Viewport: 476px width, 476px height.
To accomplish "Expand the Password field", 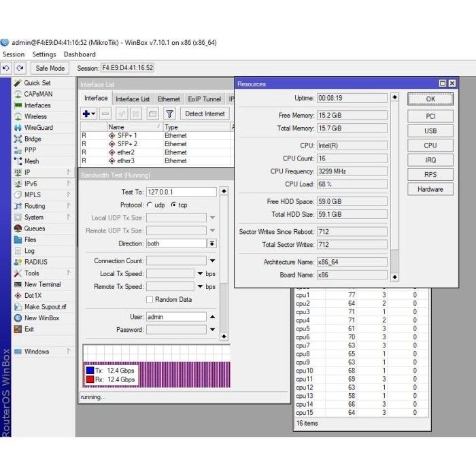I will click(x=212, y=330).
